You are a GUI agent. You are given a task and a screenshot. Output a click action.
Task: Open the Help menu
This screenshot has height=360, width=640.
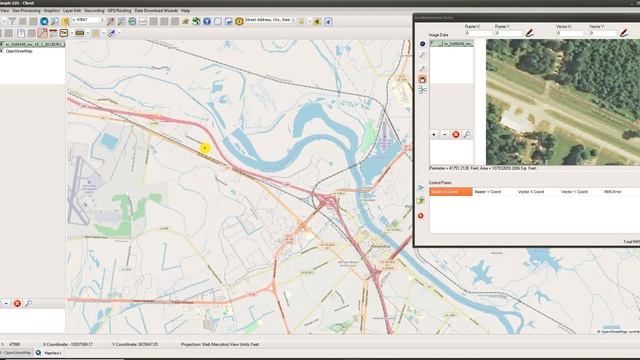185,11
